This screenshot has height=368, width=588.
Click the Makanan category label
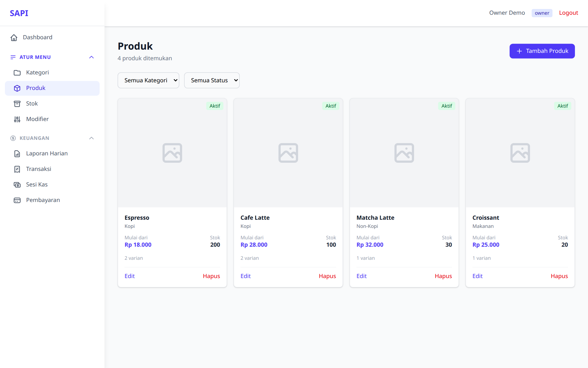coord(483,226)
